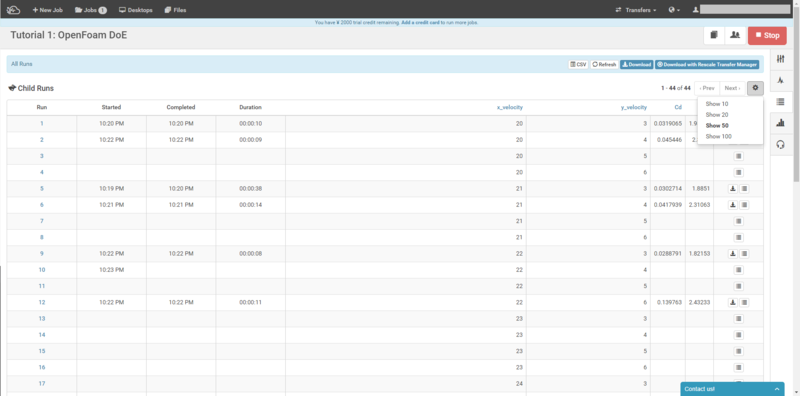The height and width of the screenshot is (396, 800).
Task: Open the file list icon for run 7
Action: click(739, 221)
